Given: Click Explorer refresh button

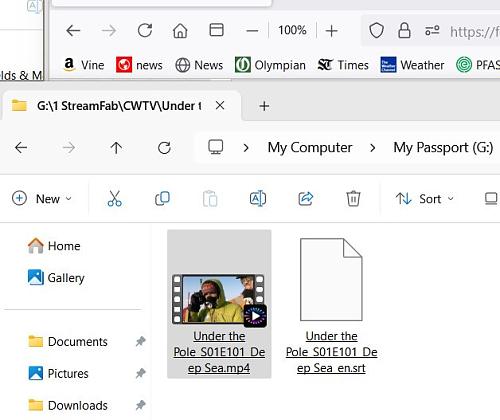Looking at the screenshot, I should [164, 147].
